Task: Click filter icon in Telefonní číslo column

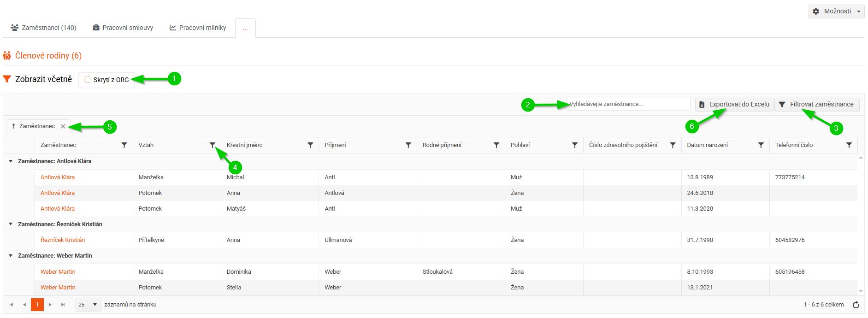Action: click(849, 145)
